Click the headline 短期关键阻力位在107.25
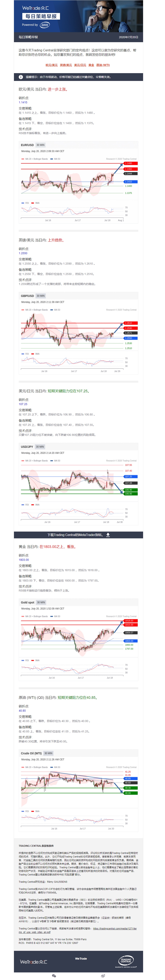This screenshot has width=165, height=980. [x=69, y=391]
